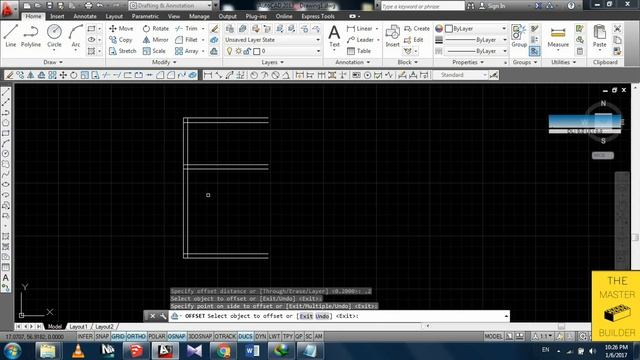The height and width of the screenshot is (360, 640).
Task: Switch to the Annotate ribbon tab
Action: coord(85,16)
